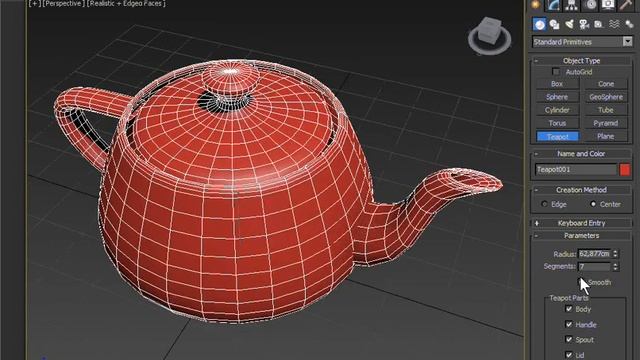Enable the AutoGrid checkbox
The image size is (640, 360).
[x=556, y=72]
